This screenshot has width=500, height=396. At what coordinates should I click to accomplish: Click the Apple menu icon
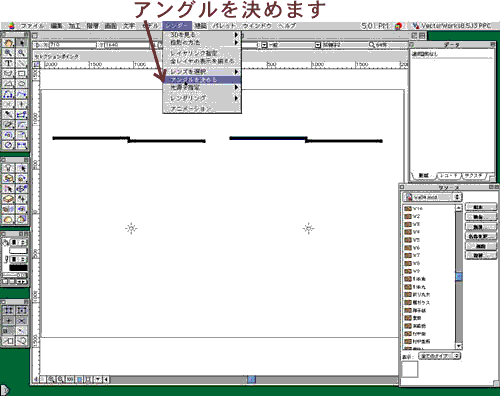click(x=12, y=26)
